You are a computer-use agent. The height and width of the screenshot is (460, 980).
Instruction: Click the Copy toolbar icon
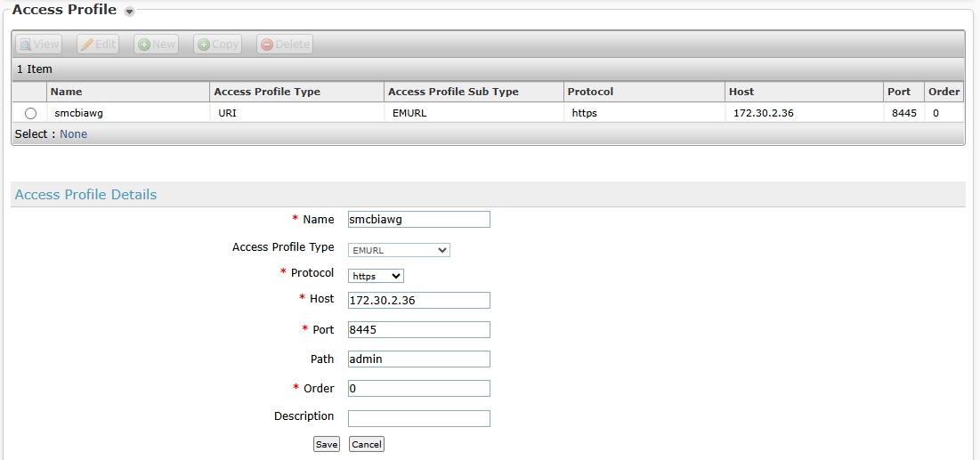click(204, 44)
